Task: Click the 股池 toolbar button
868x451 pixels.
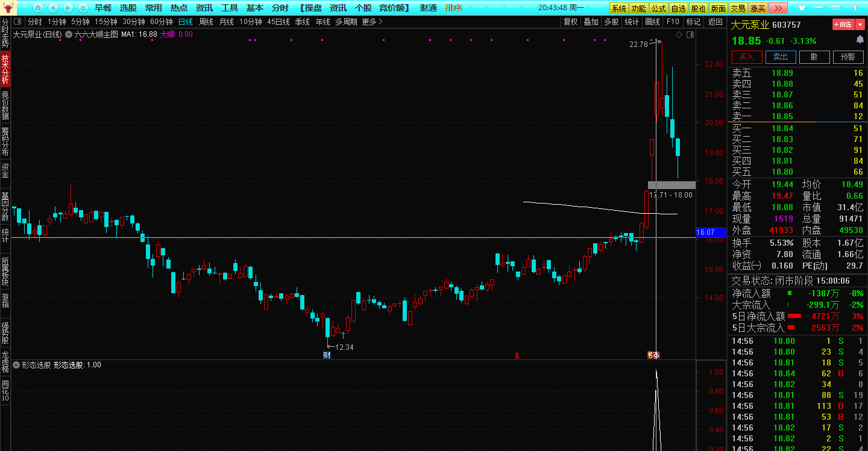Action: [699, 8]
